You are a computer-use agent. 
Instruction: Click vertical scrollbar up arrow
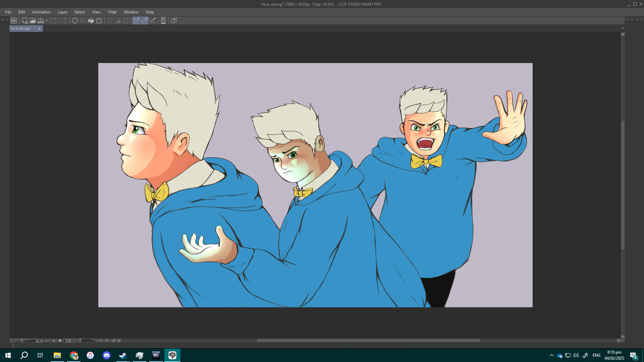pos(623,34)
